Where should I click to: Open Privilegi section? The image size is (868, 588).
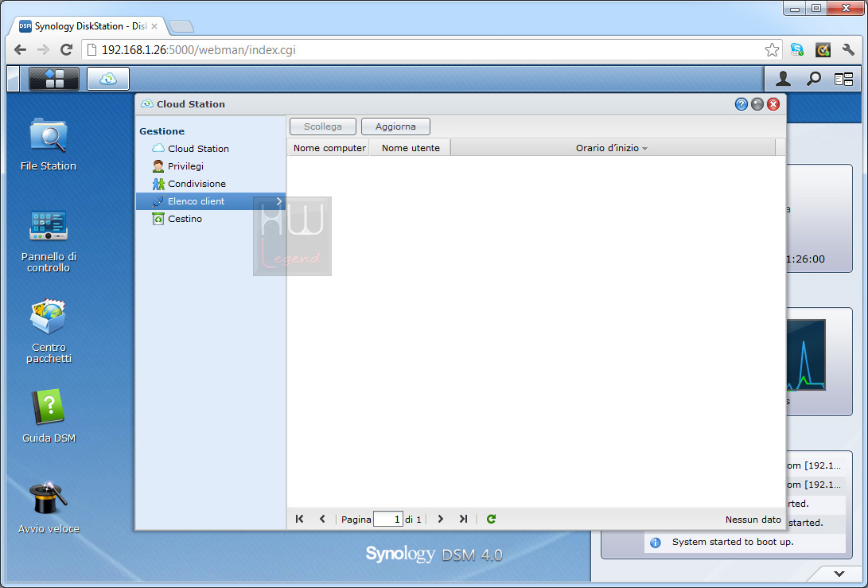point(210,166)
